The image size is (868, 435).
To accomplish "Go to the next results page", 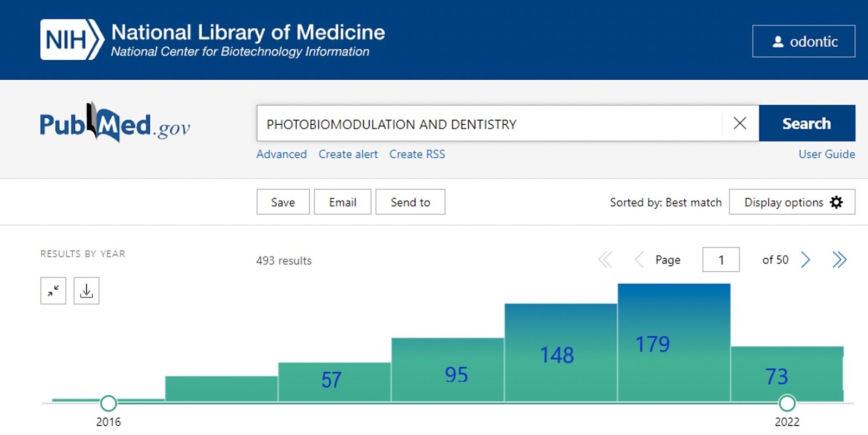I will pyautogui.click(x=806, y=260).
